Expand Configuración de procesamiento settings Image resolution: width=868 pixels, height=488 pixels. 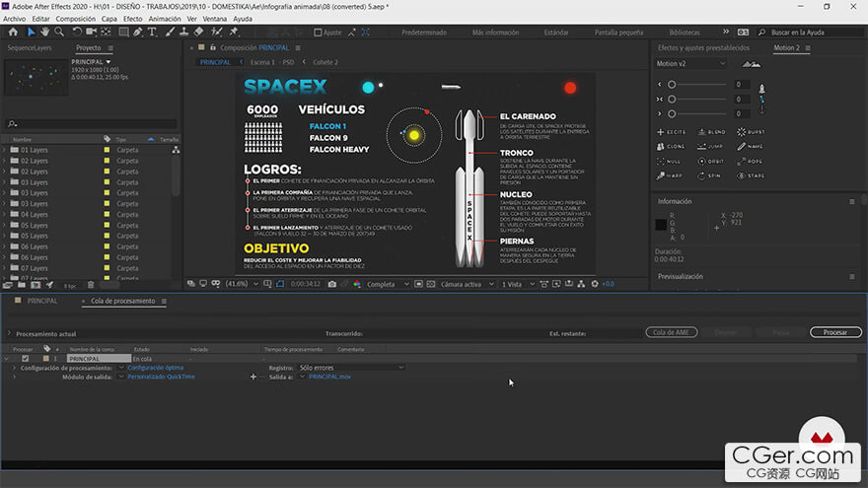click(14, 368)
